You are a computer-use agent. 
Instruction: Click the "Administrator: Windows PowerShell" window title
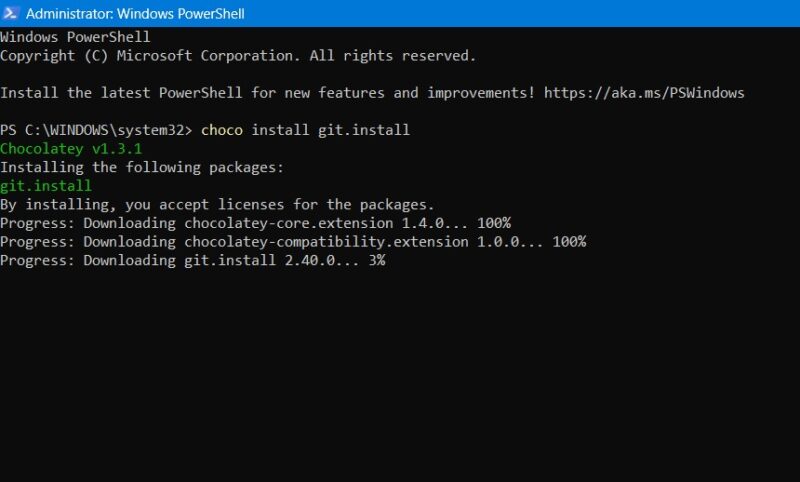pos(134,14)
